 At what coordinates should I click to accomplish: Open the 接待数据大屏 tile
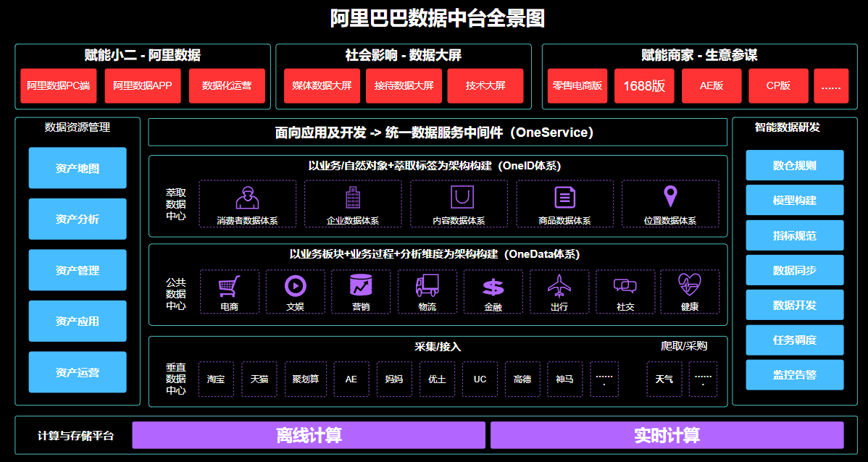(404, 85)
